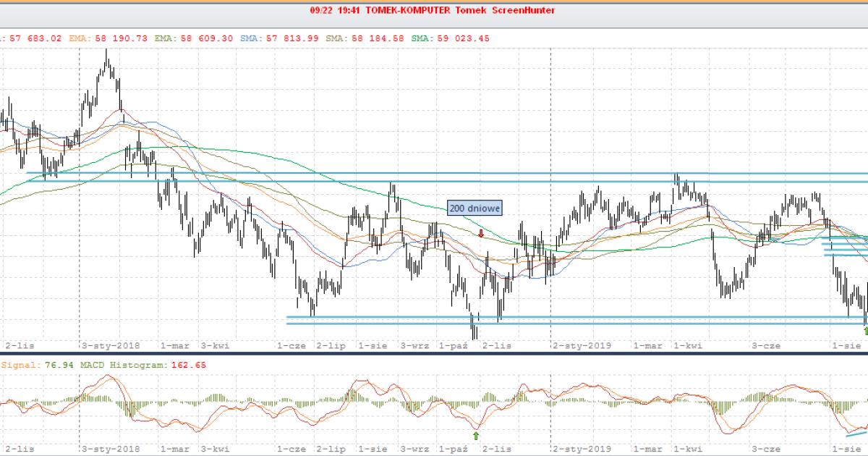Click 3-sty-2018 on the price chart date axis
Image resolution: width=868 pixels, height=456 pixels.
pos(111,345)
